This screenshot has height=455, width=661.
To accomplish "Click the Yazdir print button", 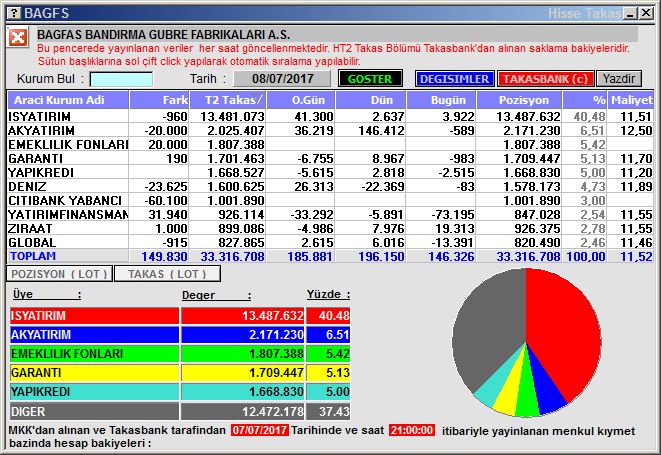I will [618, 79].
